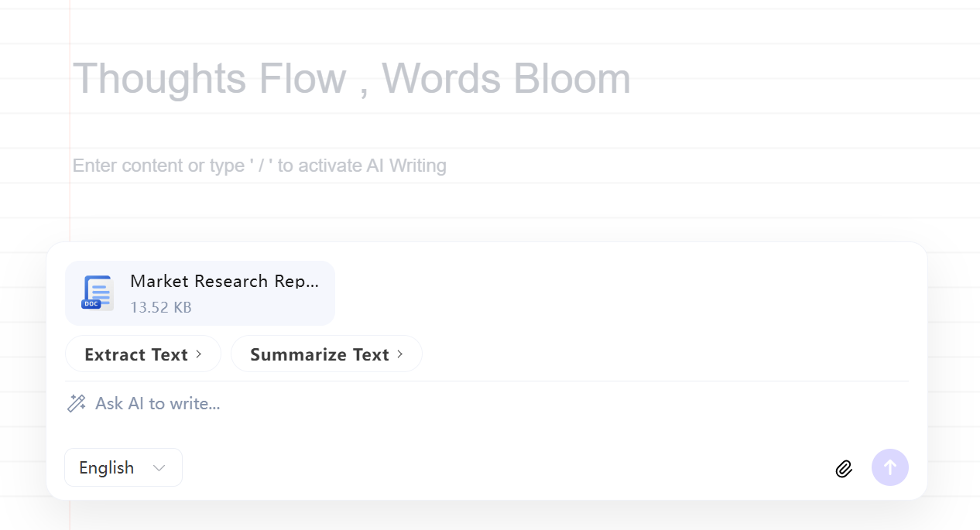The image size is (980, 530).
Task: Click the 13.52 KB file size label
Action: [x=161, y=307]
